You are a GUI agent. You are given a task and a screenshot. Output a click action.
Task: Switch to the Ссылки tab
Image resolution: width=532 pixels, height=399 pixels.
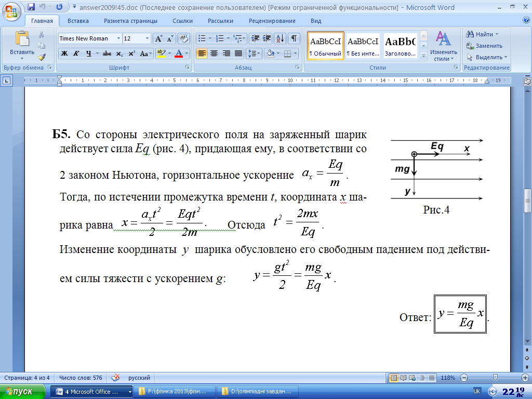182,21
